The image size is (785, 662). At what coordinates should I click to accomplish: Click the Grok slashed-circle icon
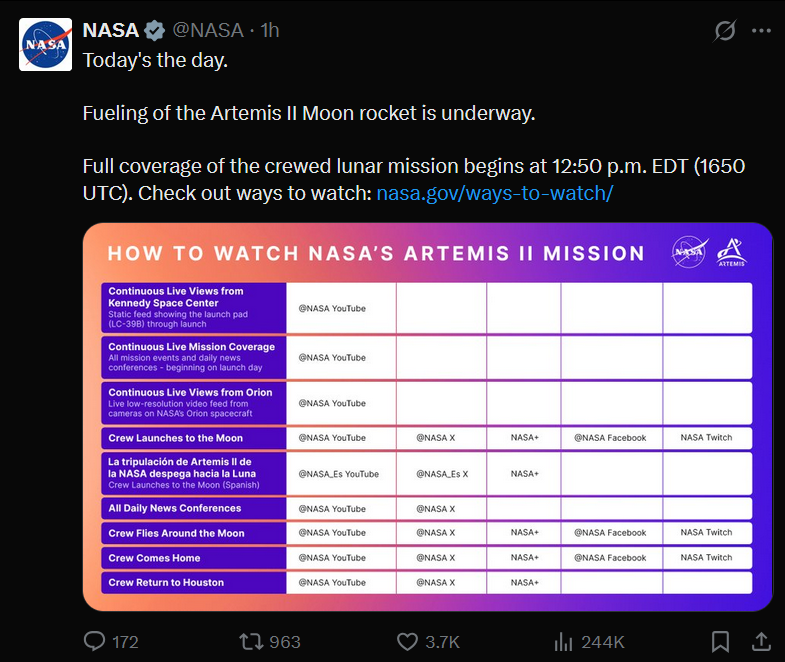[725, 31]
